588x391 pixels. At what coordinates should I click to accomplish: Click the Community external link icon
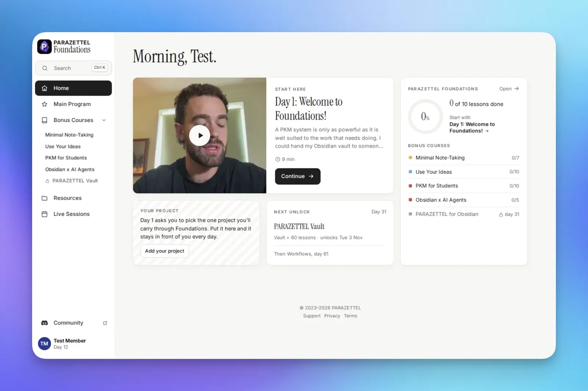point(105,323)
